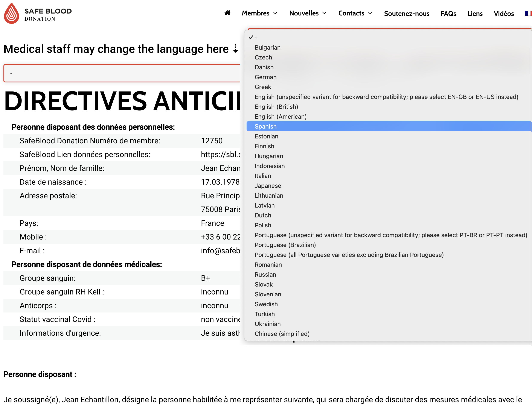Click the home icon in navigation
The width and height of the screenshot is (532, 405).
(x=227, y=13)
